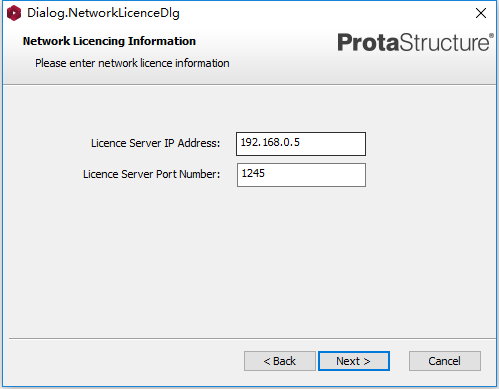The height and width of the screenshot is (389, 499).
Task: Click the registered trademark symbol beside the logo
Action: coord(491,36)
